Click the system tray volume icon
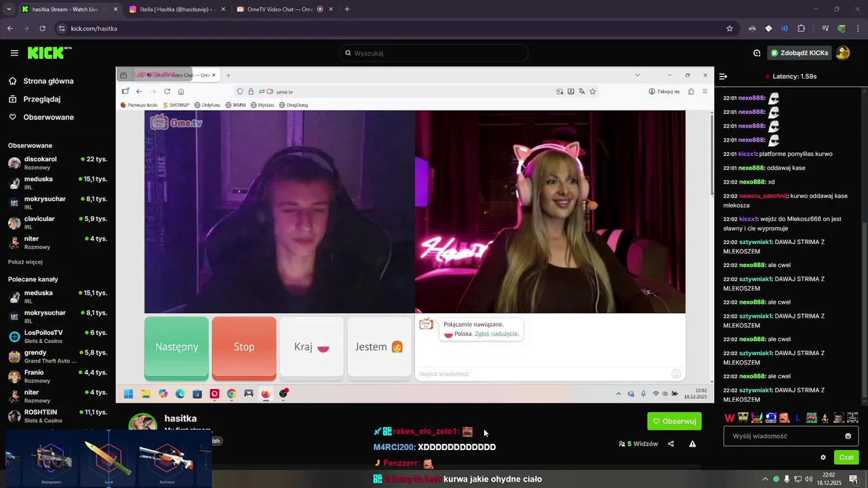The width and height of the screenshot is (868, 488). coord(808,479)
